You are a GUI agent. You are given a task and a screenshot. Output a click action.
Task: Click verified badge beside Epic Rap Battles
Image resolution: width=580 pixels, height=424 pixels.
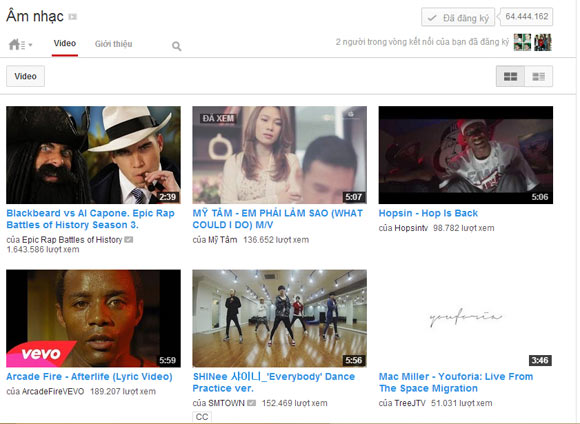click(x=129, y=240)
